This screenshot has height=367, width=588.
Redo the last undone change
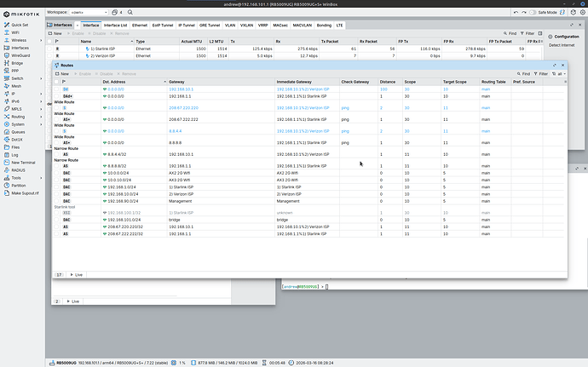point(524,13)
